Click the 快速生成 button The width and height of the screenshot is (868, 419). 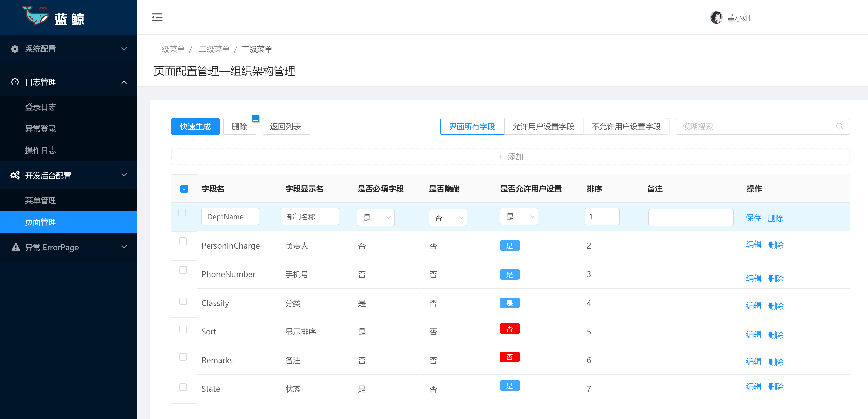pyautogui.click(x=195, y=126)
